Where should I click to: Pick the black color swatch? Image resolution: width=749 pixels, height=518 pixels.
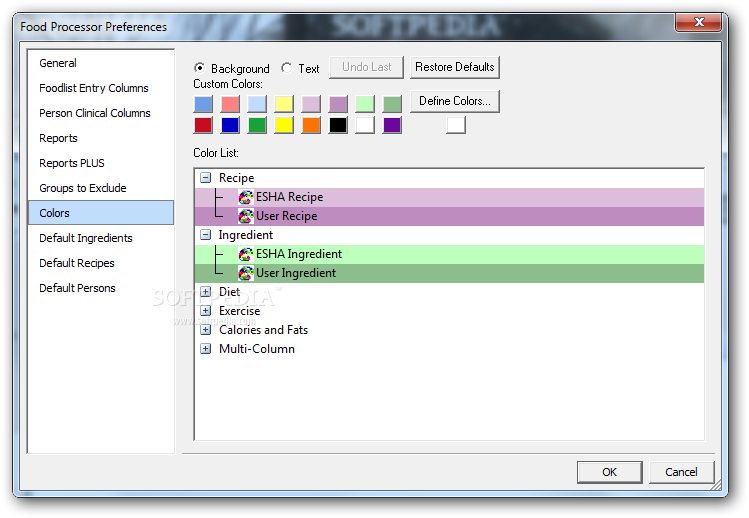coord(338,125)
